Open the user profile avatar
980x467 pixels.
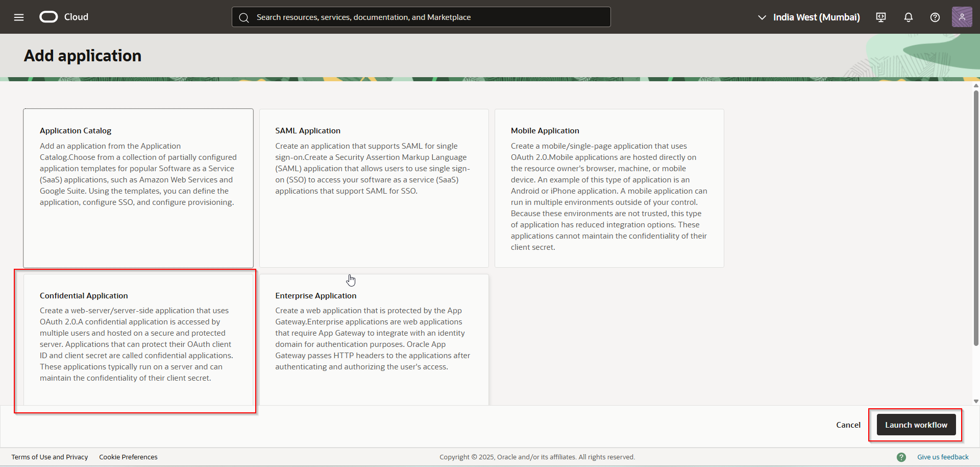(x=962, y=17)
